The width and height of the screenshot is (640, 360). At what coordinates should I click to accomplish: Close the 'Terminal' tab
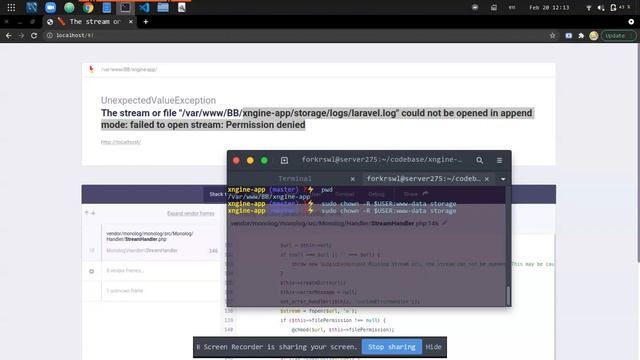(353, 179)
